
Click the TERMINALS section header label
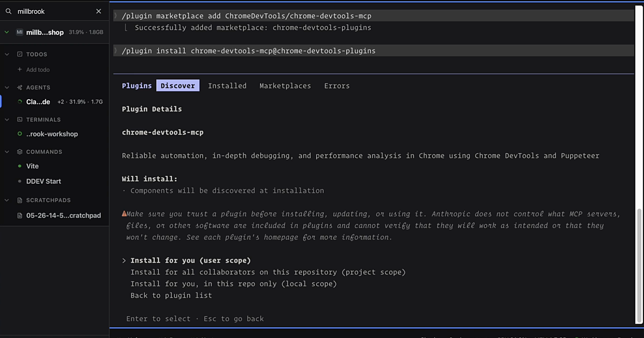43,120
